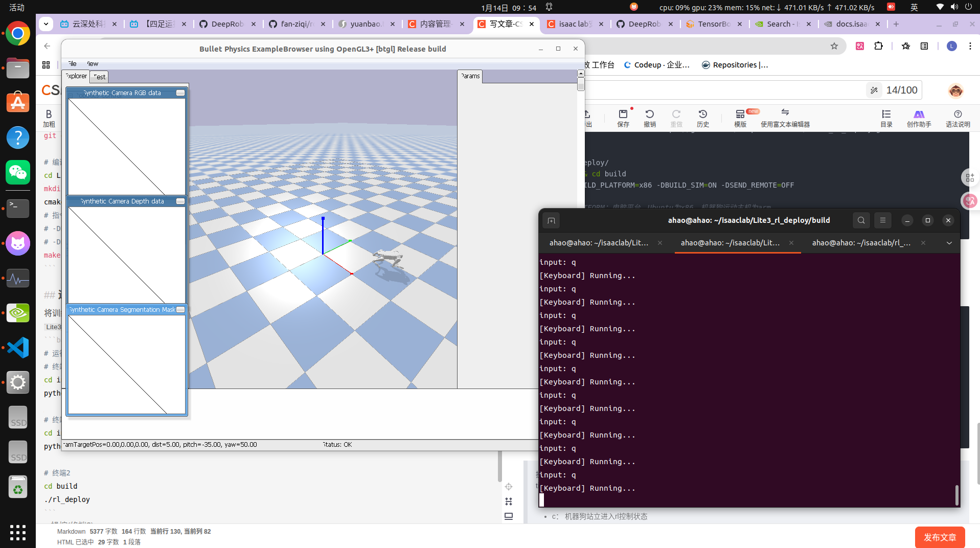Image resolution: width=980 pixels, height=548 pixels.
Task: Collapse the Synthetic Camera Depth data panel
Action: click(180, 201)
